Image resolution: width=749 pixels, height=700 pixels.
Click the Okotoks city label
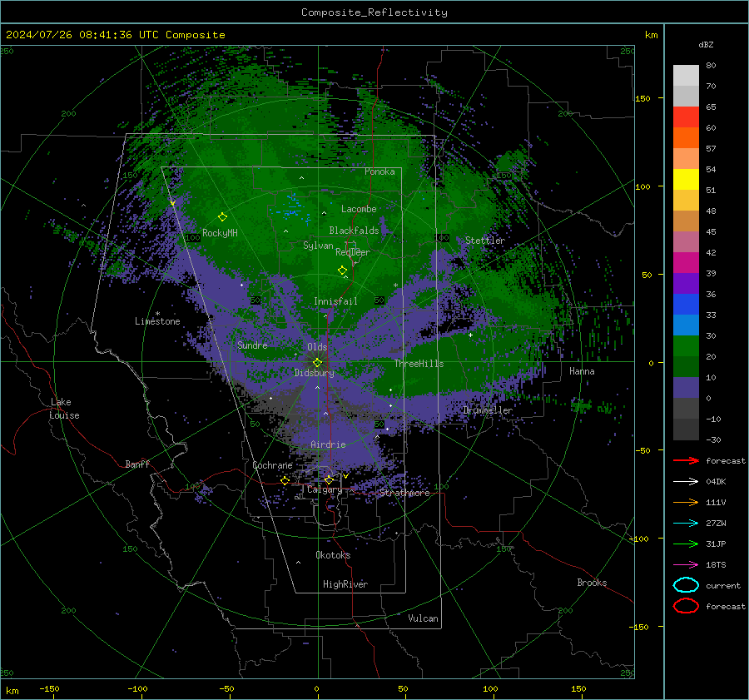point(333,555)
